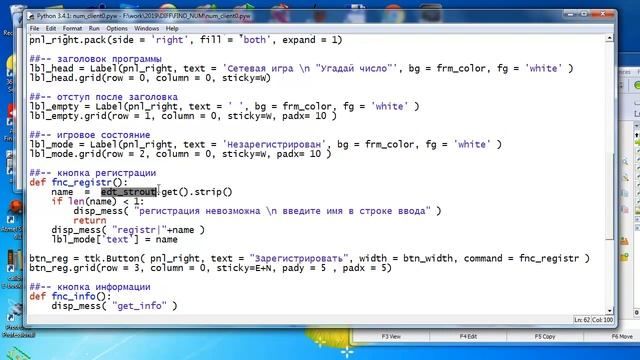Close the Python IDLE window
The width and height of the screenshot is (640, 360).
603,14
